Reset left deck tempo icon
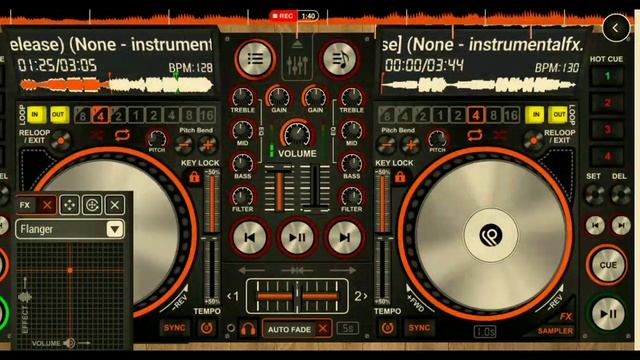Screen dimensions: 640x360 (x=207, y=328)
